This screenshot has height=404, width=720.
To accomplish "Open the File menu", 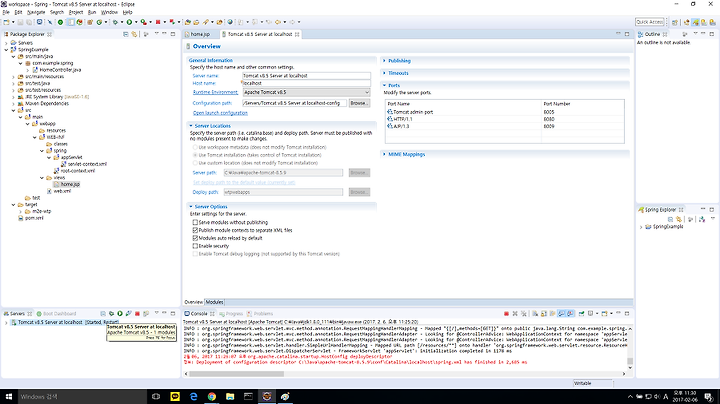I will pos(6,12).
